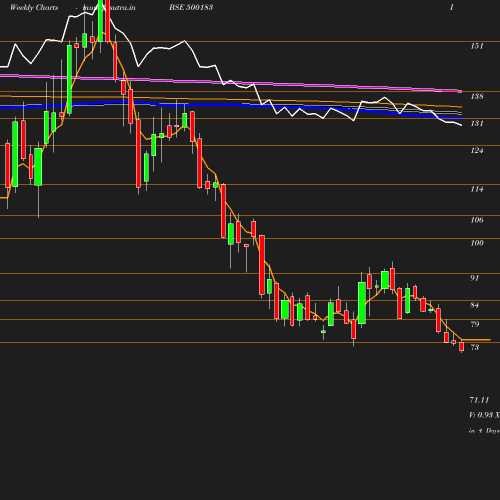This screenshot has height=500, width=500.
Task: Select the 131 price level label
Action: (x=477, y=123)
